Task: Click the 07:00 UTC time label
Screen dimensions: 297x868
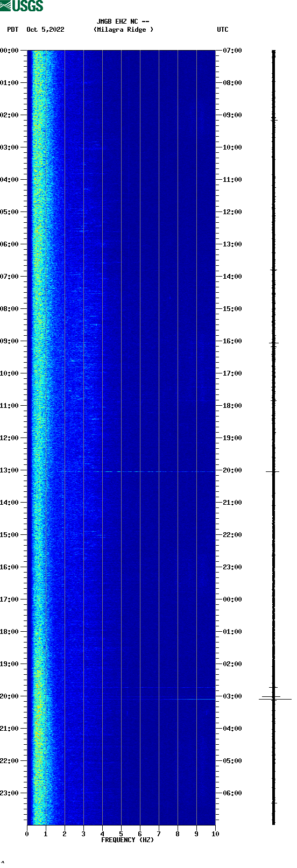Action: point(232,51)
